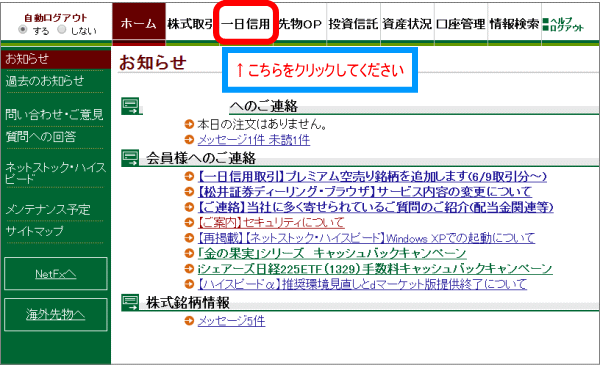This screenshot has height=365, width=600.
Task: Open the iシェアーズ日経225ETF campaign link
Action: tap(375, 269)
